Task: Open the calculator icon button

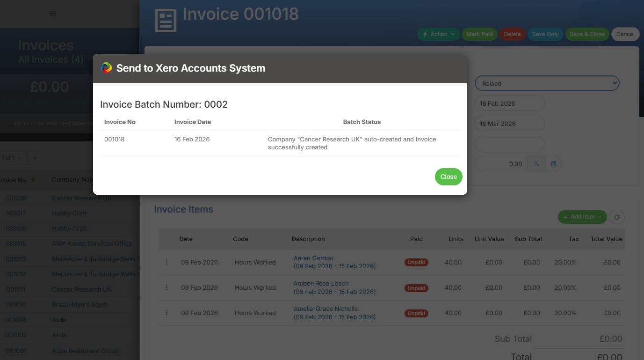Action: point(553,164)
